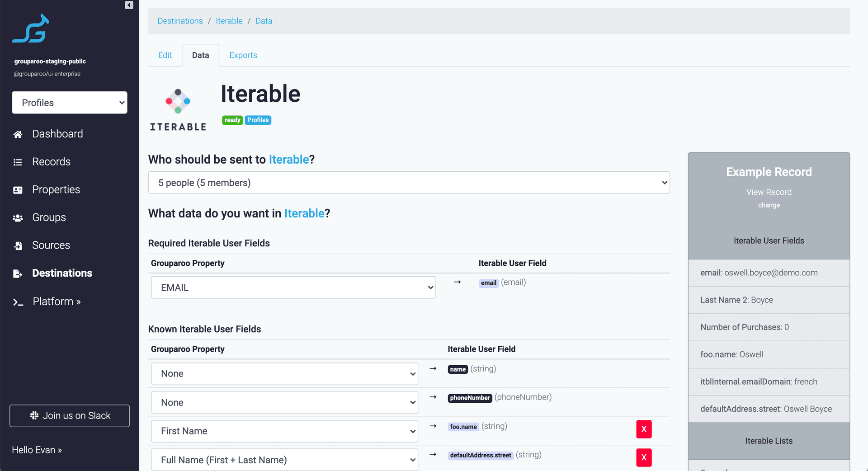868x471 pixels.
Task: Open the property dropdown for phoneNumber field
Action: click(x=284, y=402)
